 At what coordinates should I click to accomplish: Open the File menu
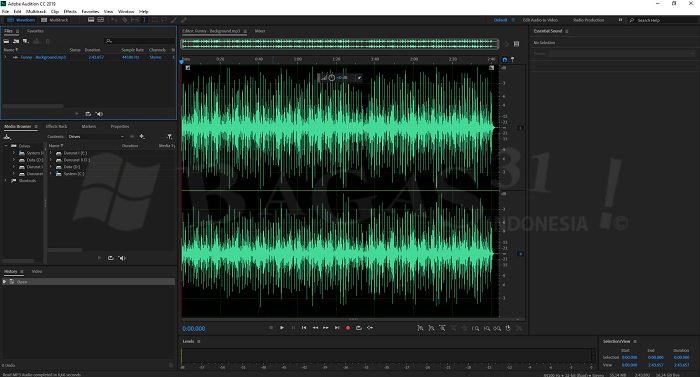[5, 12]
